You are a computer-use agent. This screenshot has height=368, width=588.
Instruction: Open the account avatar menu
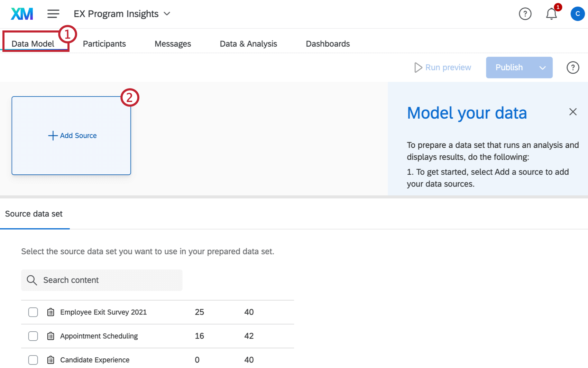577,14
